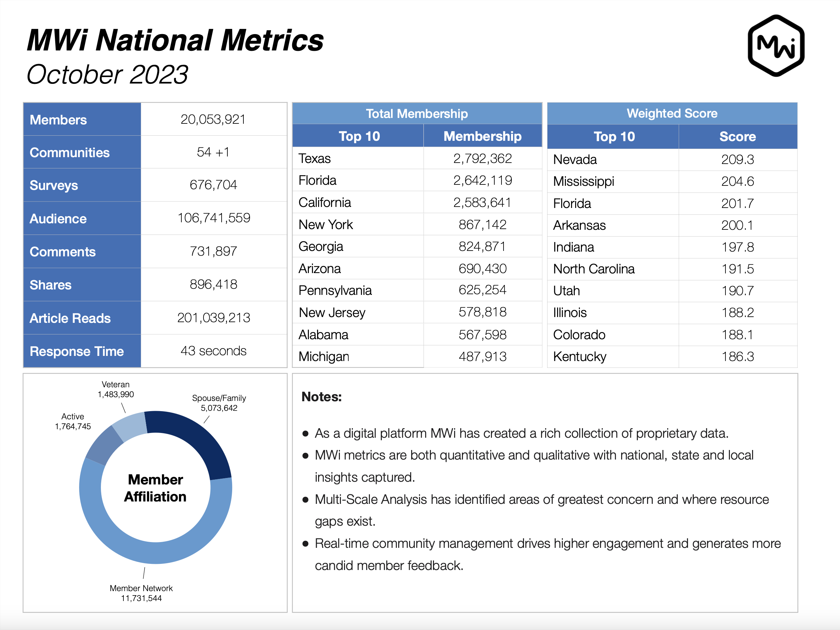Click the Utah weighted score row
This screenshot has width=840, height=630.
pos(672,291)
